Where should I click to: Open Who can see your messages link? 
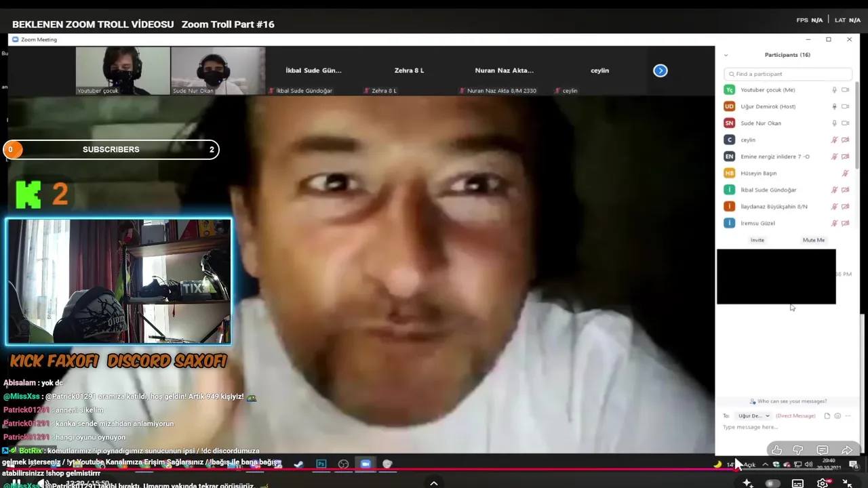(788, 401)
